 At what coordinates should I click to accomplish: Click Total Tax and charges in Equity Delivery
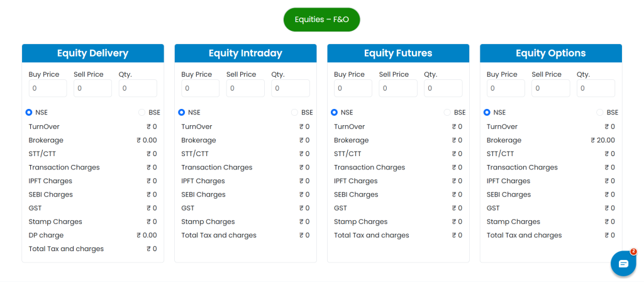[x=66, y=249]
